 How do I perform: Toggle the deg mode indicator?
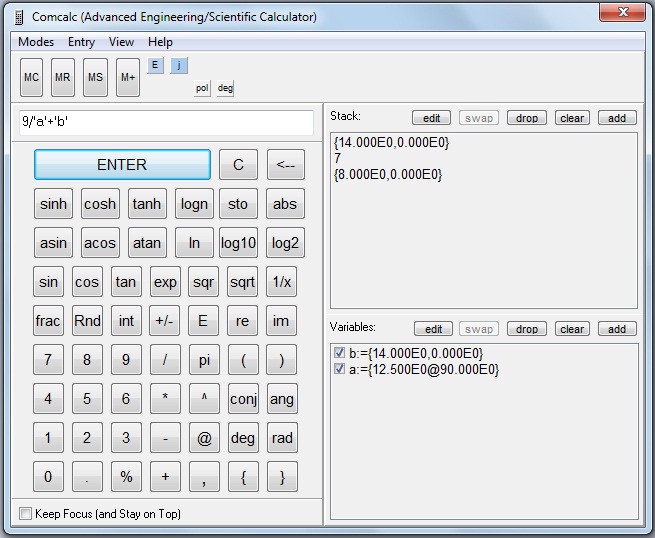coord(225,88)
